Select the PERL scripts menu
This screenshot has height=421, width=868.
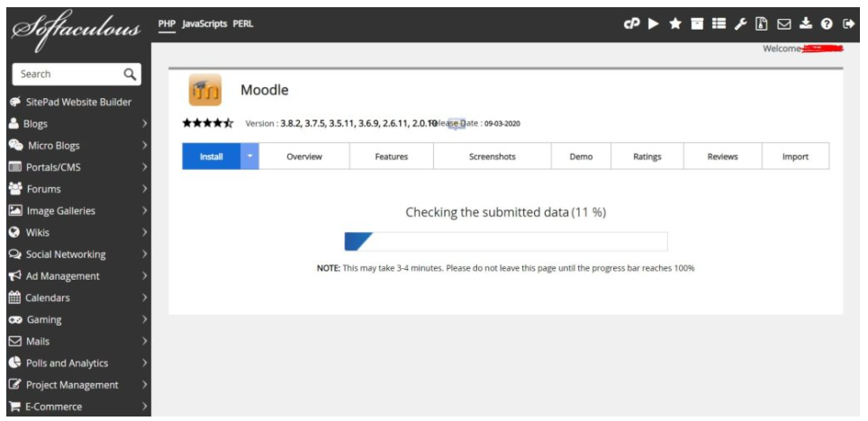click(x=243, y=23)
